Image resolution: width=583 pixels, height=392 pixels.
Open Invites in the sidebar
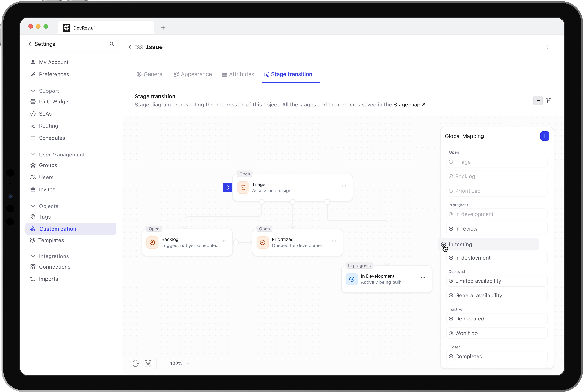click(47, 190)
